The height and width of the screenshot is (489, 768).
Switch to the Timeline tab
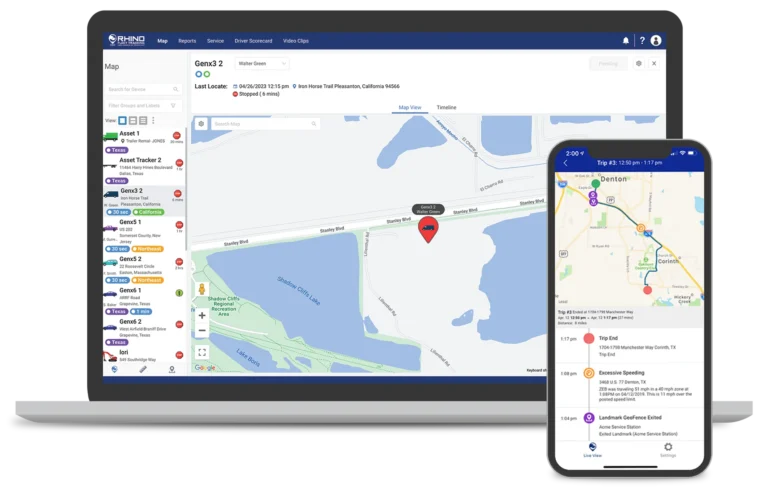(x=446, y=106)
